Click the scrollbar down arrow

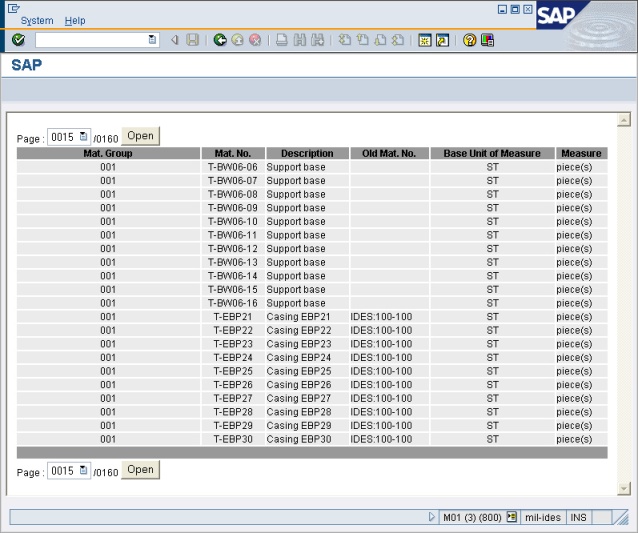click(x=624, y=488)
